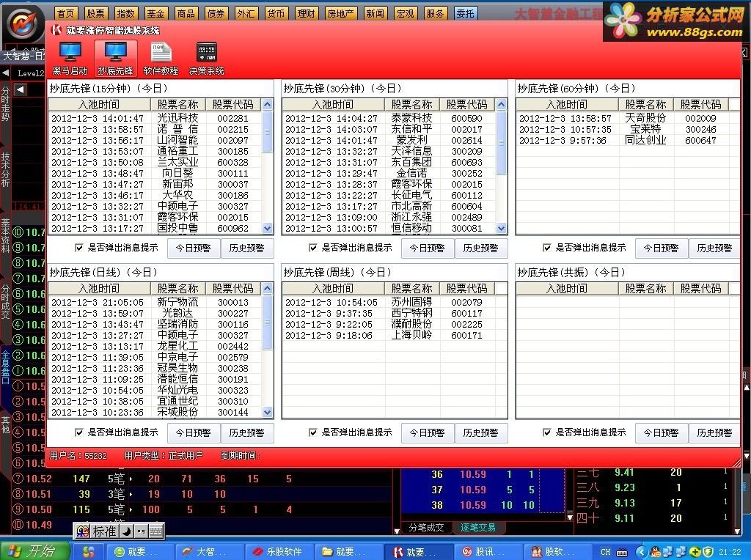
Task: Open the 股讯 taskbar item
Action: click(x=488, y=551)
